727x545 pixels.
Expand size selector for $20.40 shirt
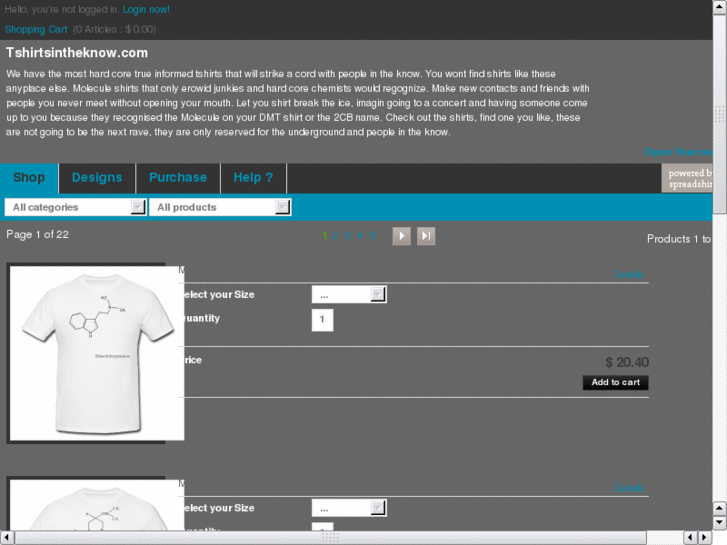pyautogui.click(x=349, y=295)
